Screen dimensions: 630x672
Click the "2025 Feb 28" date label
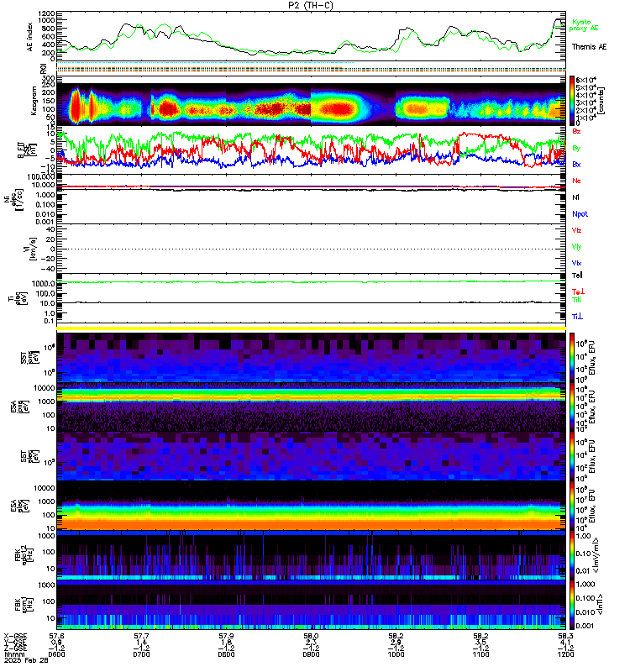26,660
